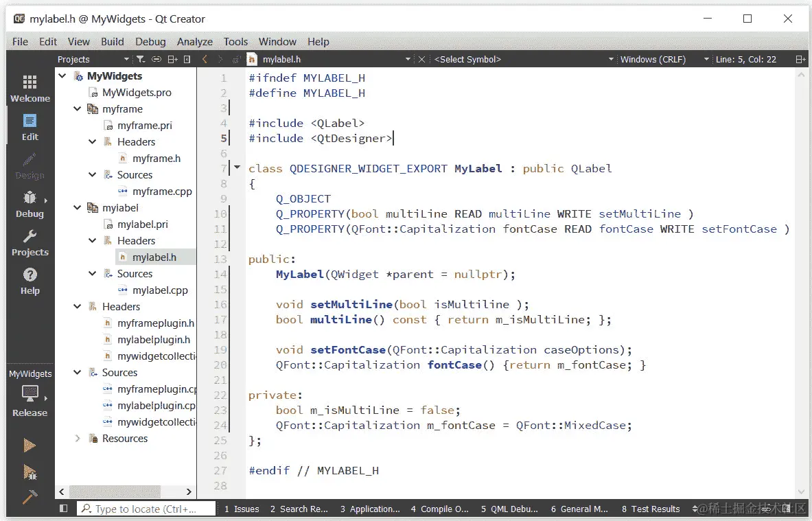
Task: Select MyWidgets.pro in project tree
Action: click(x=136, y=92)
